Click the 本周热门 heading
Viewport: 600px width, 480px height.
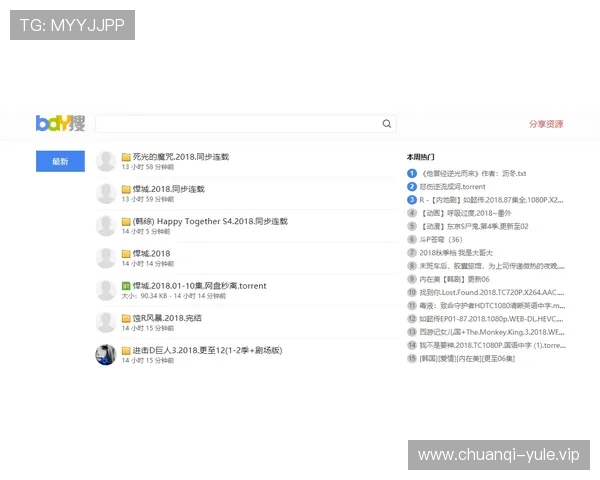pyautogui.click(x=420, y=157)
